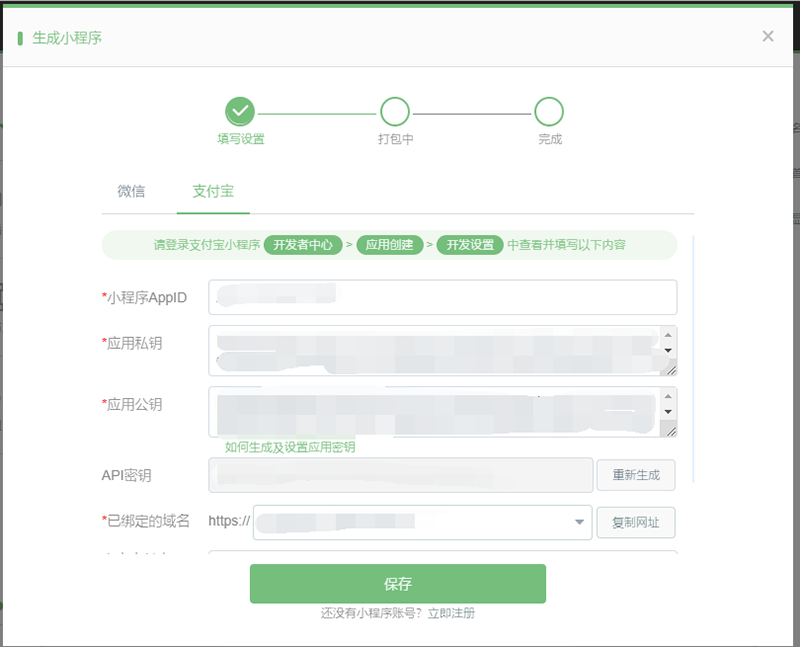Click the 打包中 step circle
This screenshot has height=647, width=800.
pyautogui.click(x=395, y=111)
